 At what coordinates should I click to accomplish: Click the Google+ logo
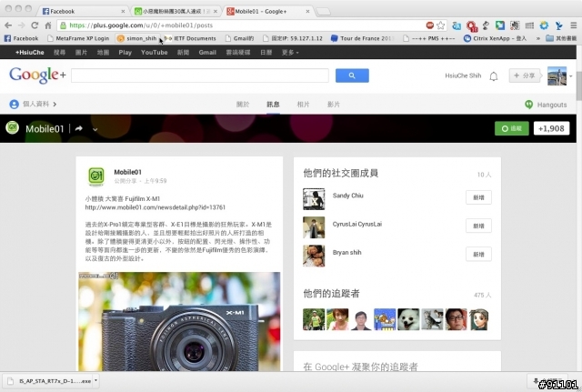click(x=37, y=75)
